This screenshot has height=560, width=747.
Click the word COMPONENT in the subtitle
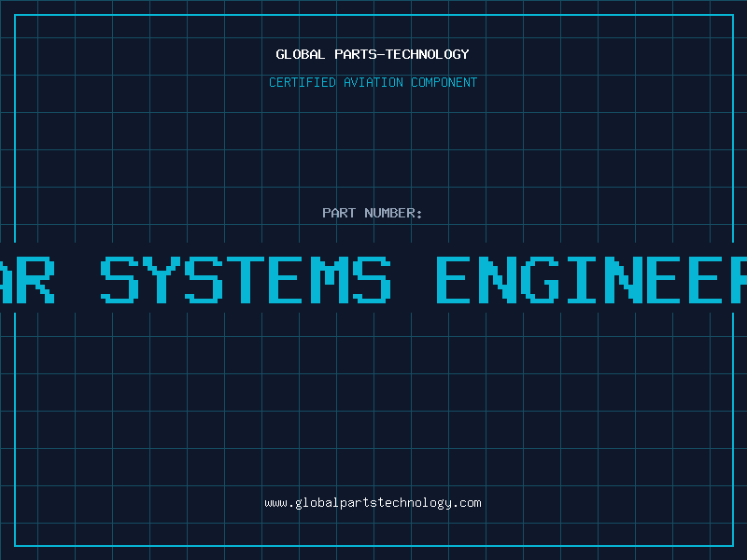coord(444,82)
